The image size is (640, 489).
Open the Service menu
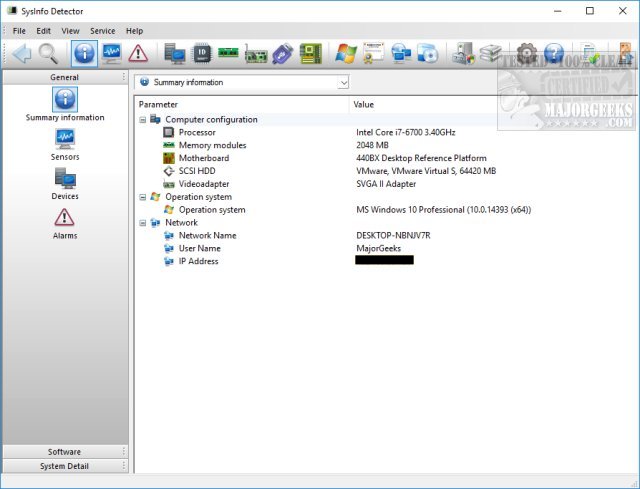[x=102, y=31]
